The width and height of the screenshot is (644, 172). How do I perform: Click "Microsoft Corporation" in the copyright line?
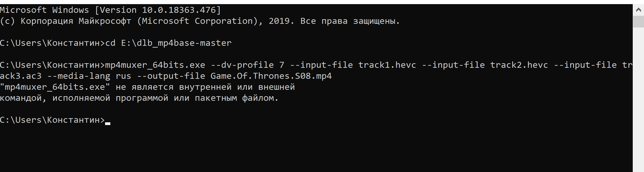[198, 21]
